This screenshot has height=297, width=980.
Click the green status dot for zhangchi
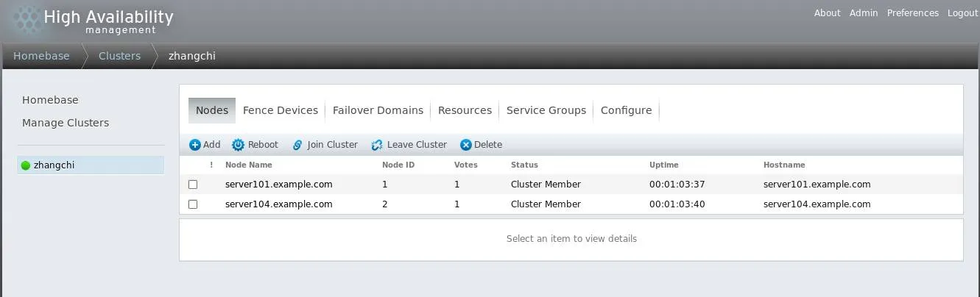pyautogui.click(x=26, y=165)
